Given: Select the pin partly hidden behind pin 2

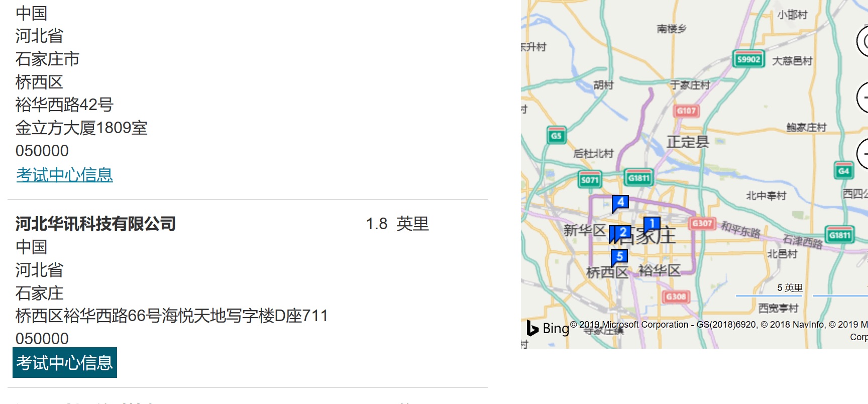Looking at the screenshot, I should (x=611, y=234).
